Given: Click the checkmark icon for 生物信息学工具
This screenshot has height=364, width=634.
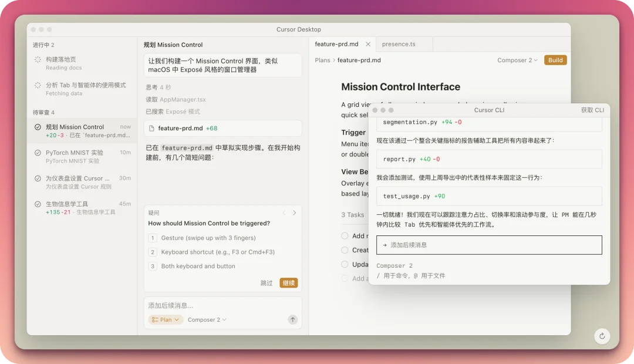Looking at the screenshot, I should (x=38, y=204).
